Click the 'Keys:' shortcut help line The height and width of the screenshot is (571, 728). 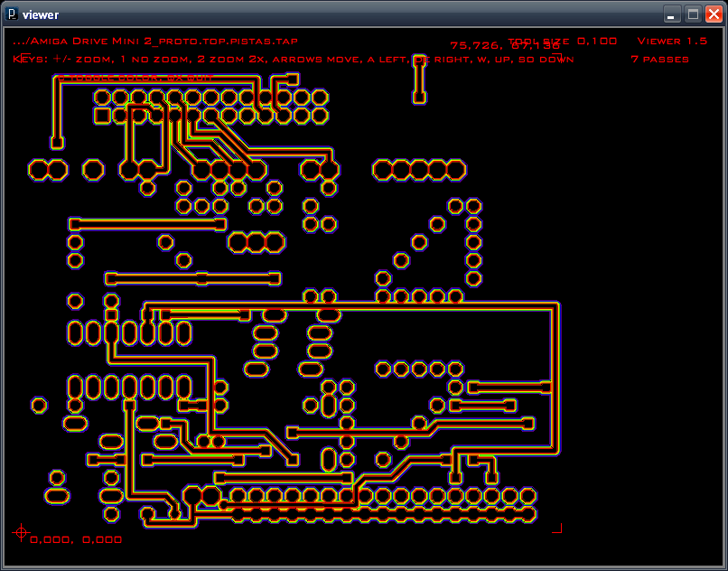pos(289,60)
